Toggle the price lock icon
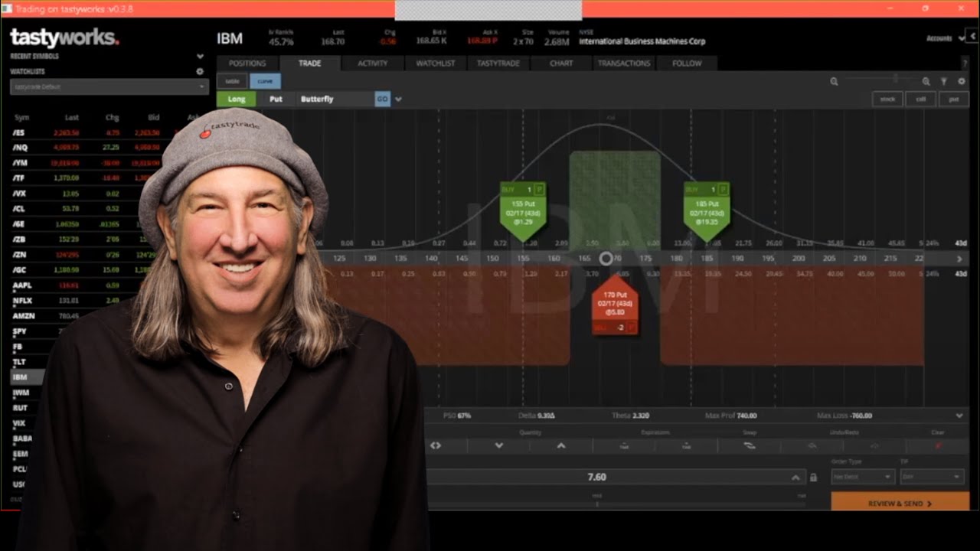This screenshot has width=980, height=551. click(813, 478)
